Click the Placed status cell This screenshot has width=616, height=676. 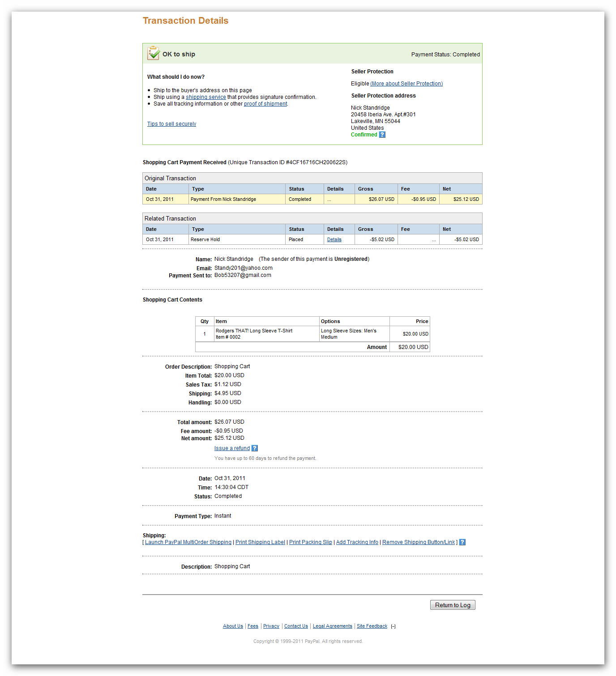[304, 240]
